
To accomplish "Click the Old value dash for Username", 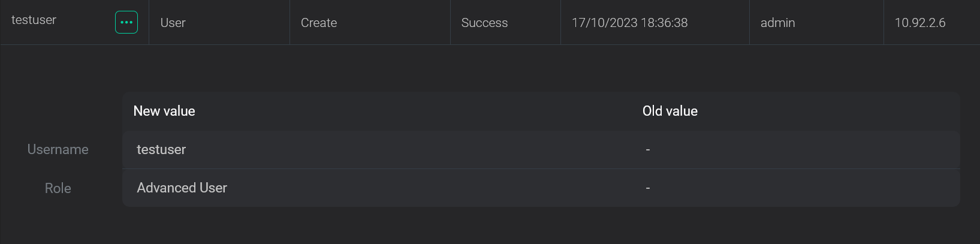I will pos(648,149).
